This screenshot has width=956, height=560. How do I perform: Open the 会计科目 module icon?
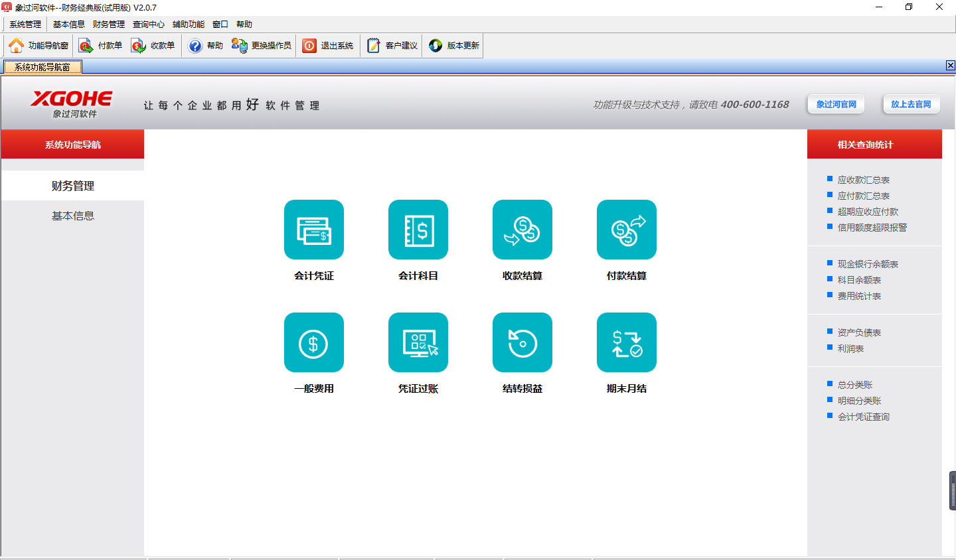click(x=418, y=230)
